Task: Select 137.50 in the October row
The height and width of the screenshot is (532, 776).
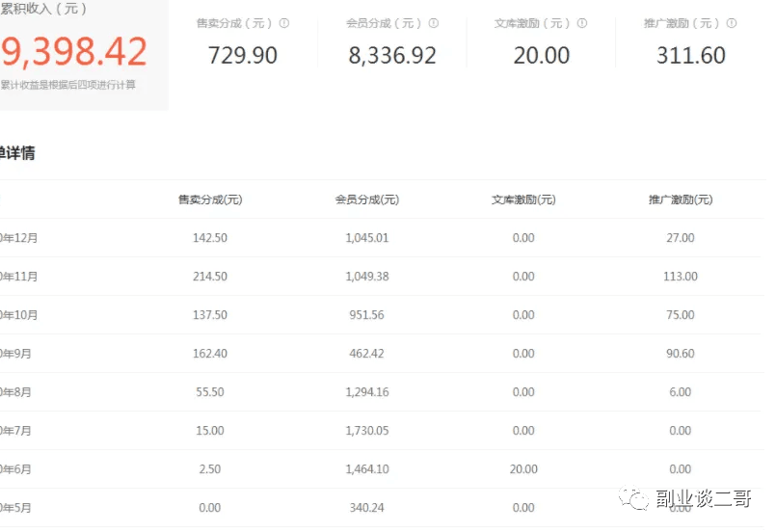Action: click(x=210, y=315)
